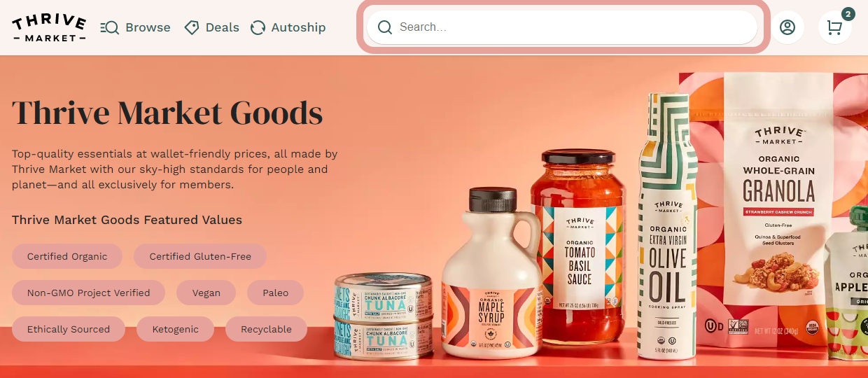Open the Browse navigation item
This screenshot has height=378, width=868.
point(136,27)
